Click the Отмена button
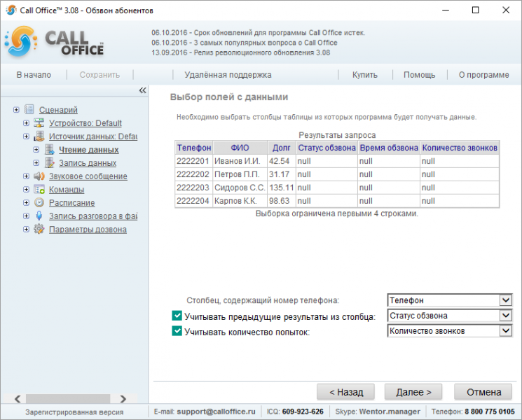The height and width of the screenshot is (420, 522). 483,392
